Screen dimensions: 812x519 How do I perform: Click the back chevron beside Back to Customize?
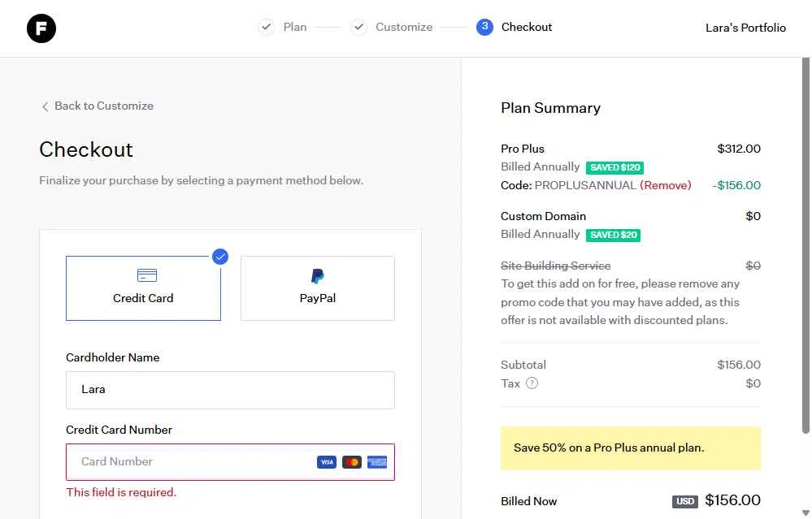coord(45,106)
